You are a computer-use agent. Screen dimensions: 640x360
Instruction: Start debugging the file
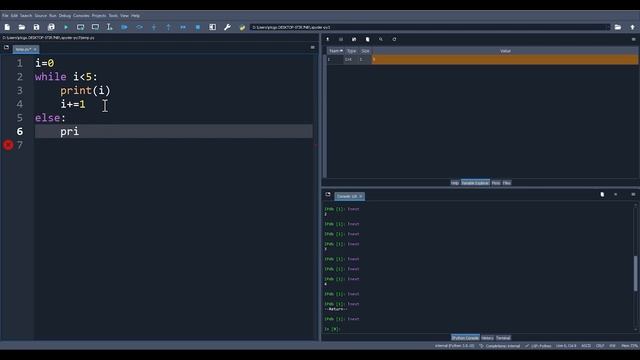124,27
